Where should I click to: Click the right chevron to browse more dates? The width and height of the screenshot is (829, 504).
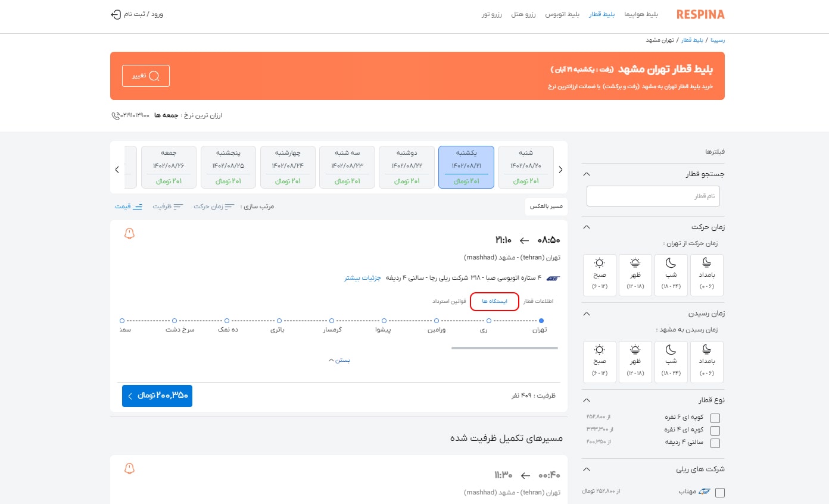point(560,169)
